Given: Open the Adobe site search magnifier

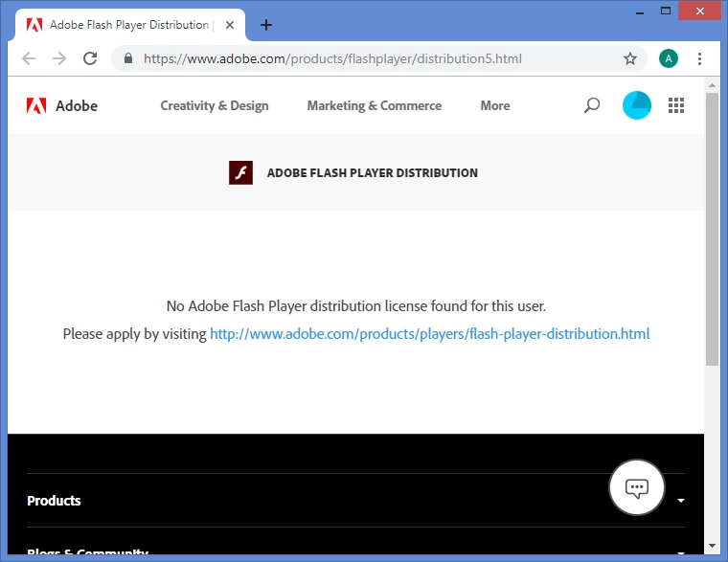Looking at the screenshot, I should tap(592, 105).
